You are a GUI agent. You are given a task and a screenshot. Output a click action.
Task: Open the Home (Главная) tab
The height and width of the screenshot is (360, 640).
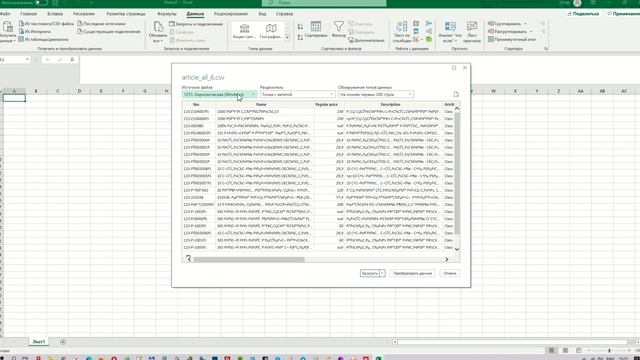coord(29,14)
